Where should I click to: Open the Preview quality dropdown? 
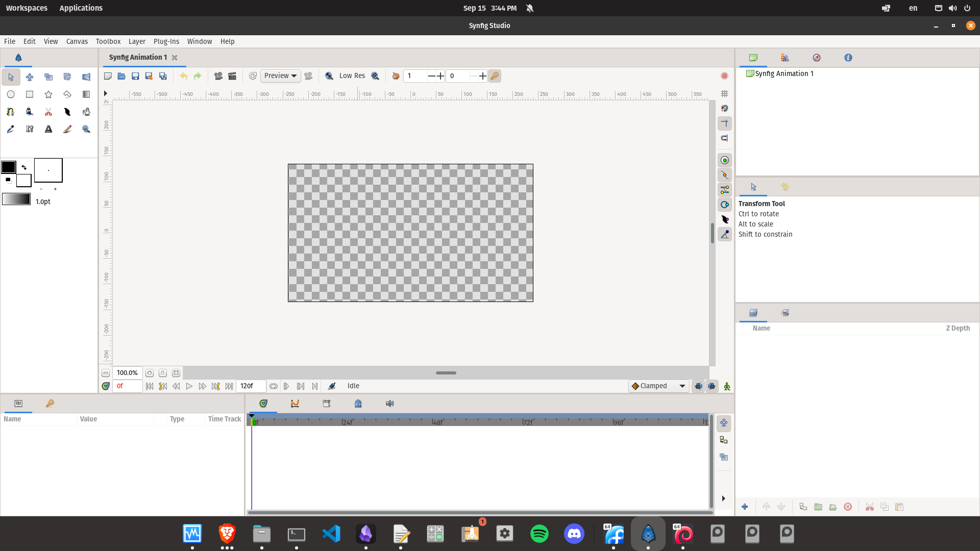click(x=280, y=76)
